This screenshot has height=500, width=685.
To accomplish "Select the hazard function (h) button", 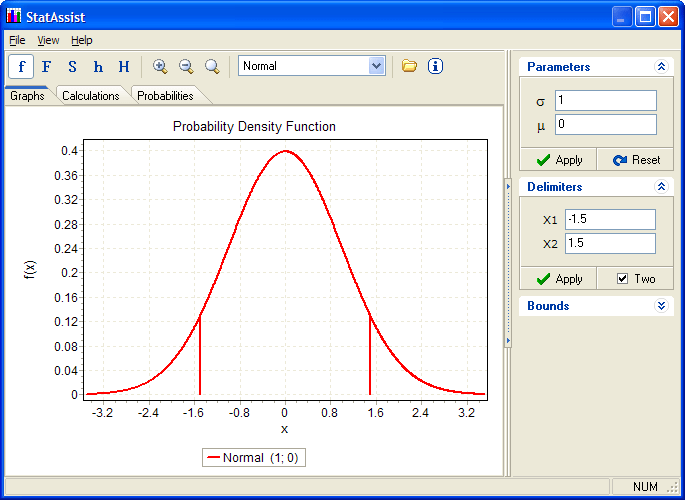I will click(x=98, y=67).
